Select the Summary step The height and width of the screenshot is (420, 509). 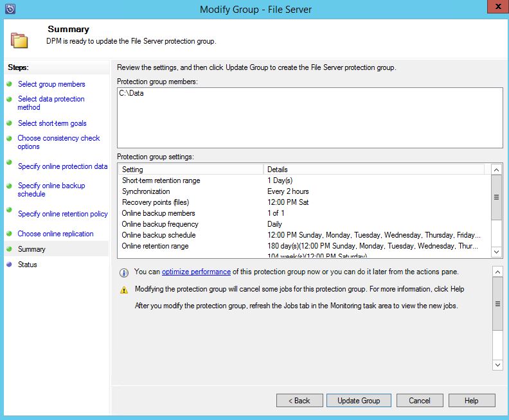[x=31, y=249]
